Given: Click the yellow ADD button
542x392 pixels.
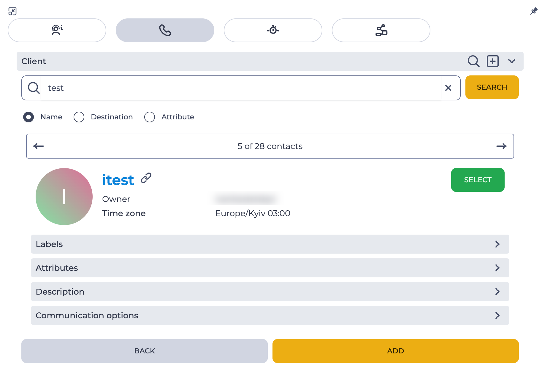Looking at the screenshot, I should [396, 351].
